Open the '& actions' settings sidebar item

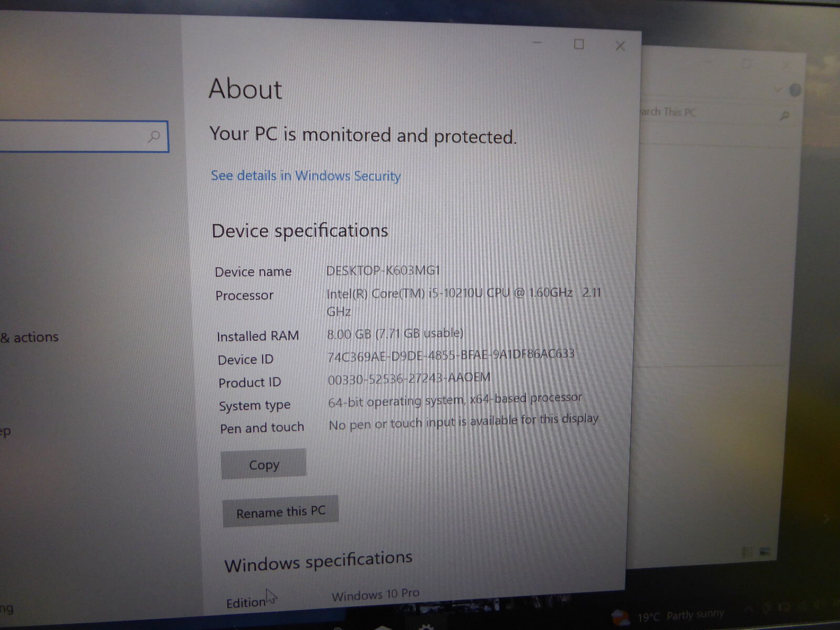(29, 337)
